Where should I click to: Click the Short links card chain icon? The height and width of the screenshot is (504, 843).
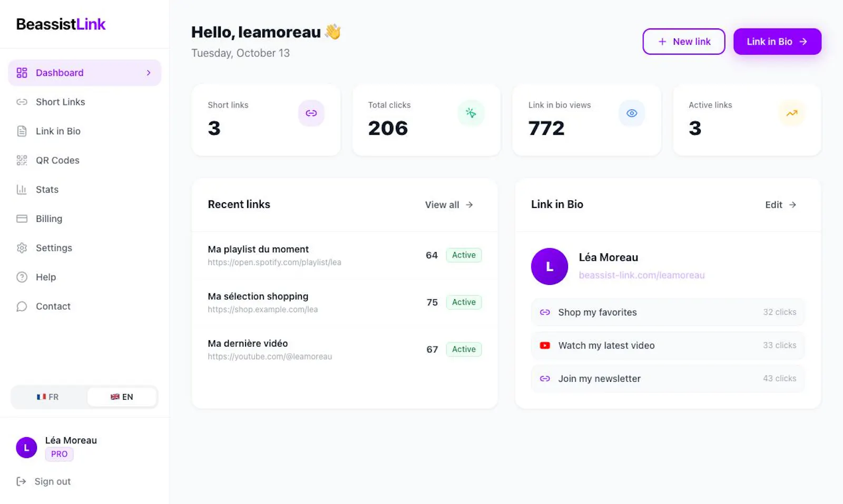coord(311,113)
